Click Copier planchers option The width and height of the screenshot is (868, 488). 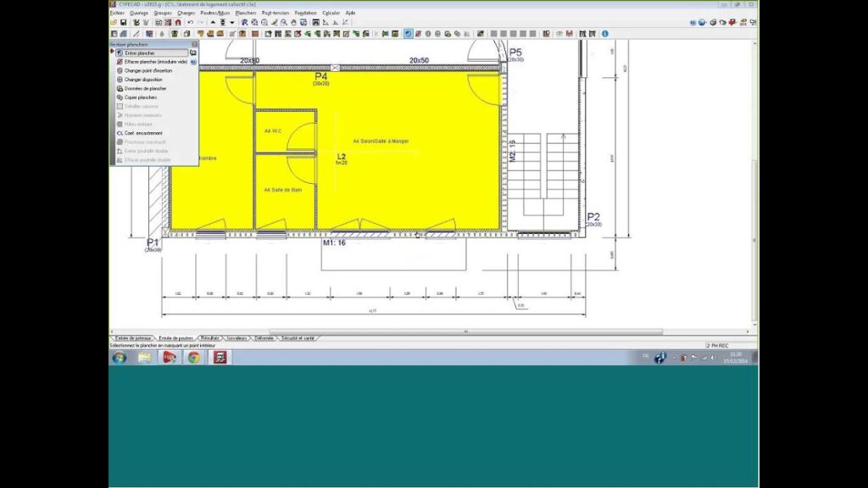141,97
